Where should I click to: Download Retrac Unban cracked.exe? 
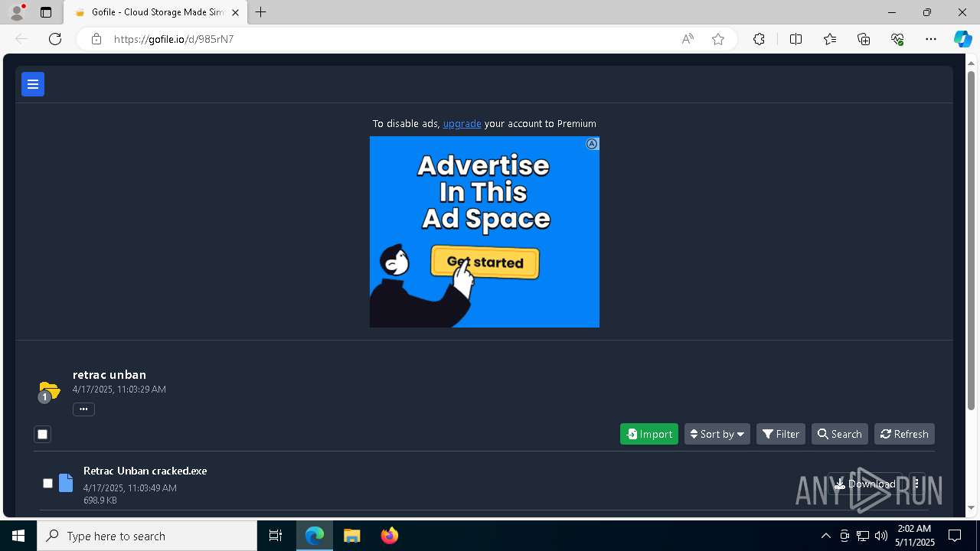865,484
